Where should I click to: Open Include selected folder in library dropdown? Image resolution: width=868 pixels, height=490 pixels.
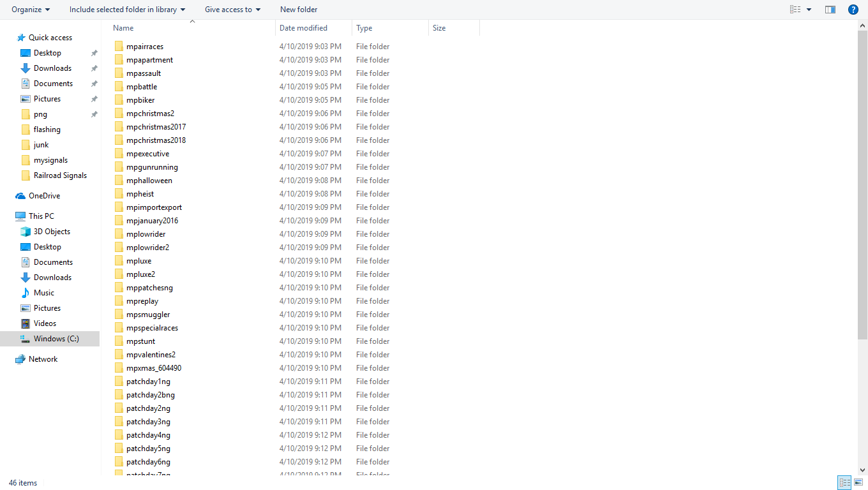coord(128,10)
